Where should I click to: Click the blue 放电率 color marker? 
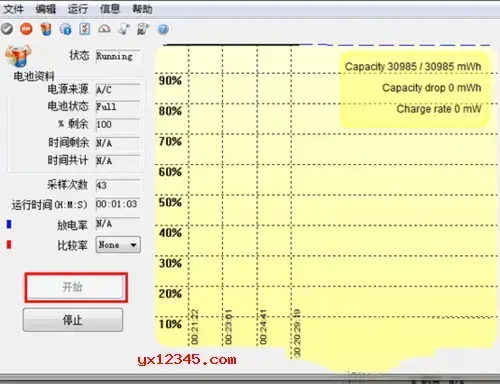click(9, 224)
